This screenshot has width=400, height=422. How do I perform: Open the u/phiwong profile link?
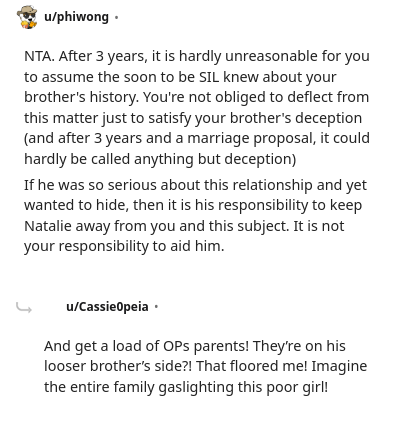(x=76, y=17)
